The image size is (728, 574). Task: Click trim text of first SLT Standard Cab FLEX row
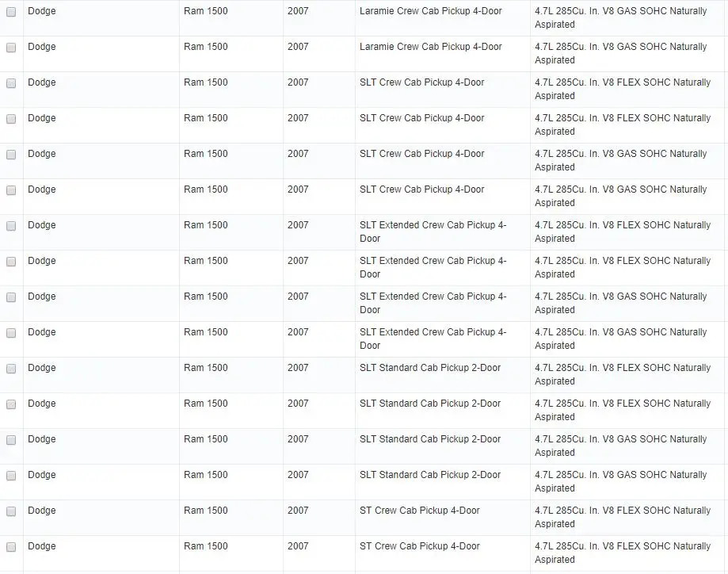pyautogui.click(x=430, y=368)
